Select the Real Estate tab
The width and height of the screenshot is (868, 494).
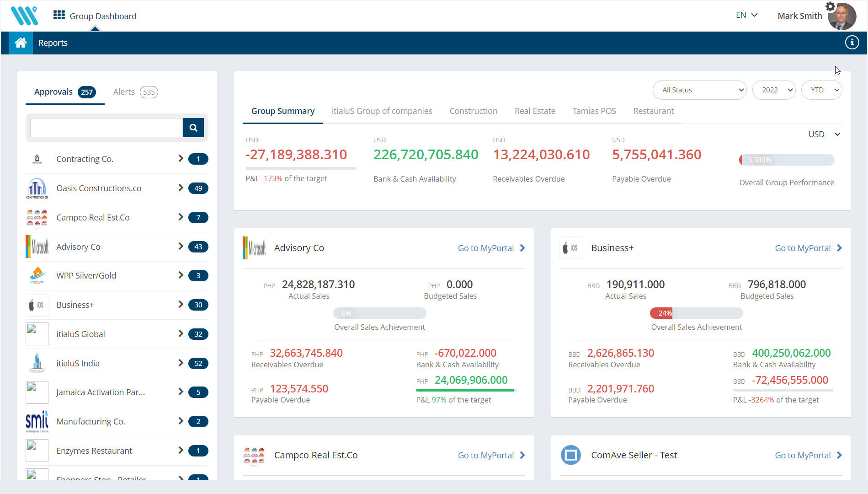pos(535,111)
